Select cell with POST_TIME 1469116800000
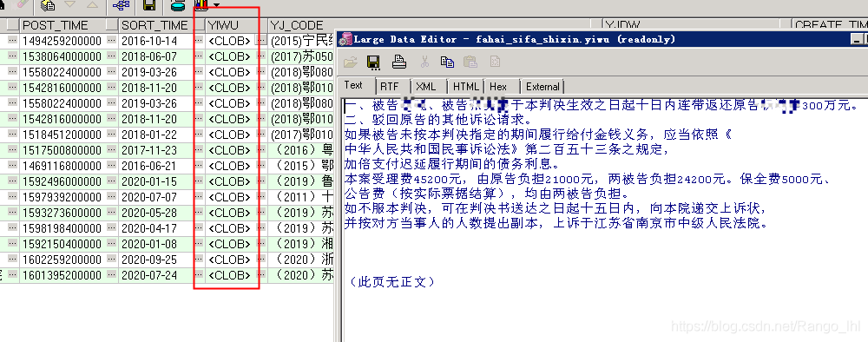The width and height of the screenshot is (868, 342). coord(63,166)
